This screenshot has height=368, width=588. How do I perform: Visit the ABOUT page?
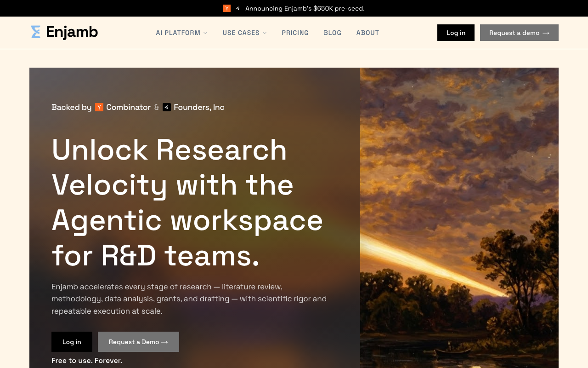pos(368,33)
